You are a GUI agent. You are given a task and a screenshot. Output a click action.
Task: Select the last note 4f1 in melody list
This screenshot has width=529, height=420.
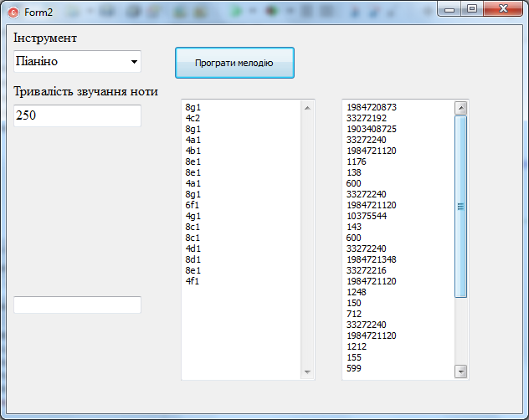pos(193,281)
